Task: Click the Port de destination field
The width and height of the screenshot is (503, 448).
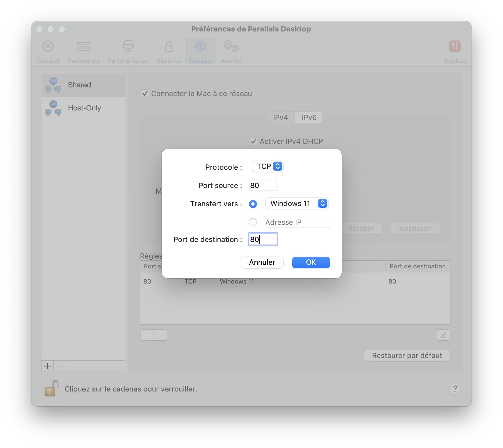Action: point(263,239)
